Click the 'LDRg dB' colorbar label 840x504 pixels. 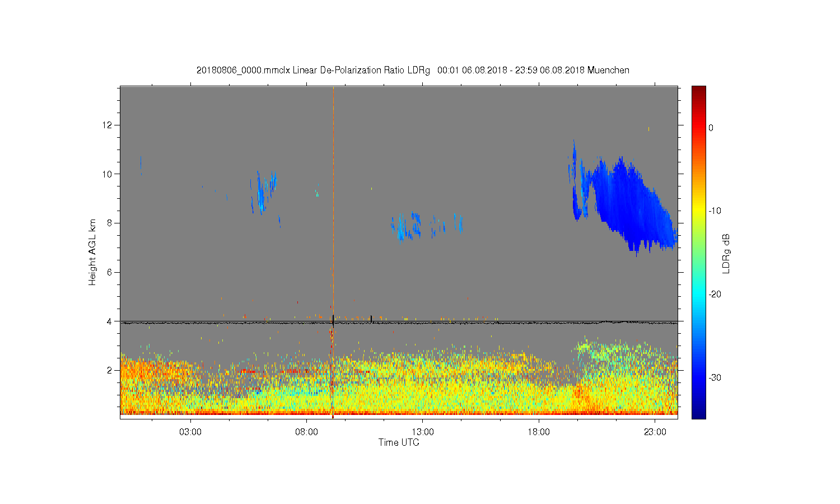tap(726, 253)
